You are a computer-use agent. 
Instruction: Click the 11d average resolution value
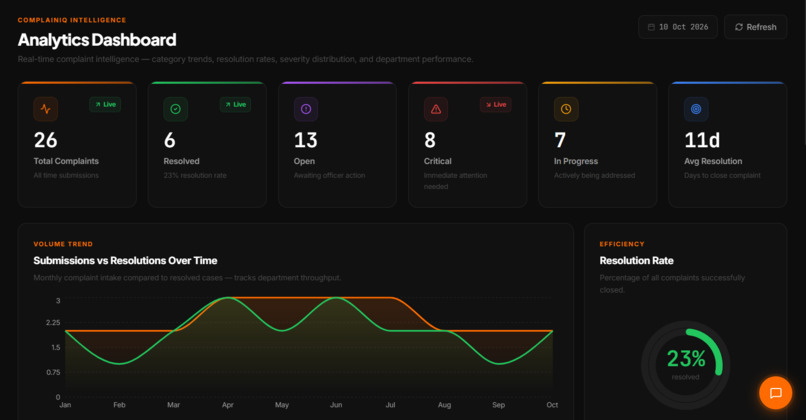702,140
